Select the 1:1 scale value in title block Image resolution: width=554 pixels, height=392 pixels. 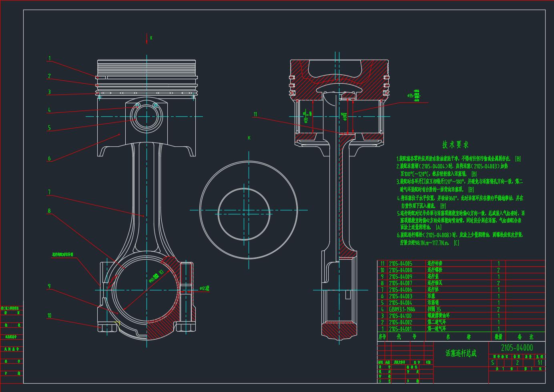click(539, 363)
